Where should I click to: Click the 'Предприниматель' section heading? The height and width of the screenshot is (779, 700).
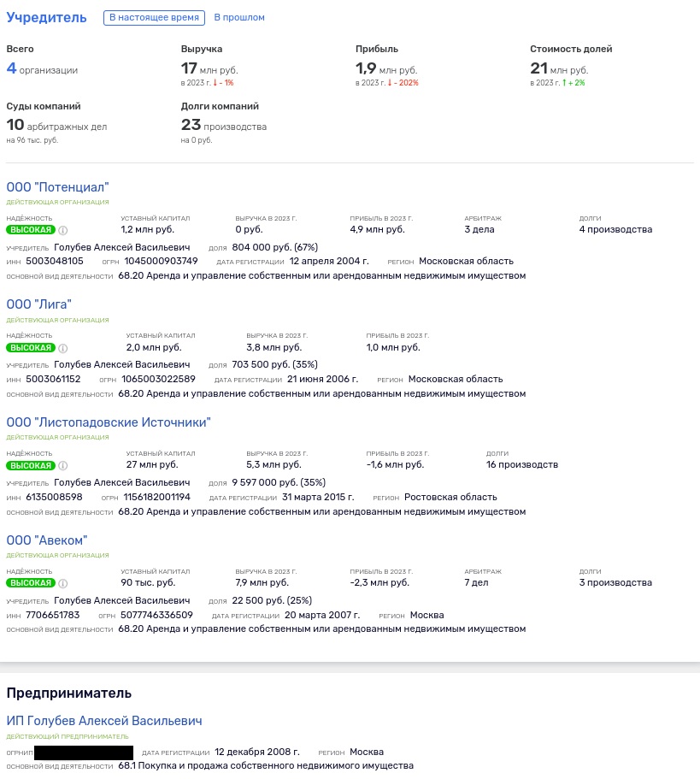[69, 693]
